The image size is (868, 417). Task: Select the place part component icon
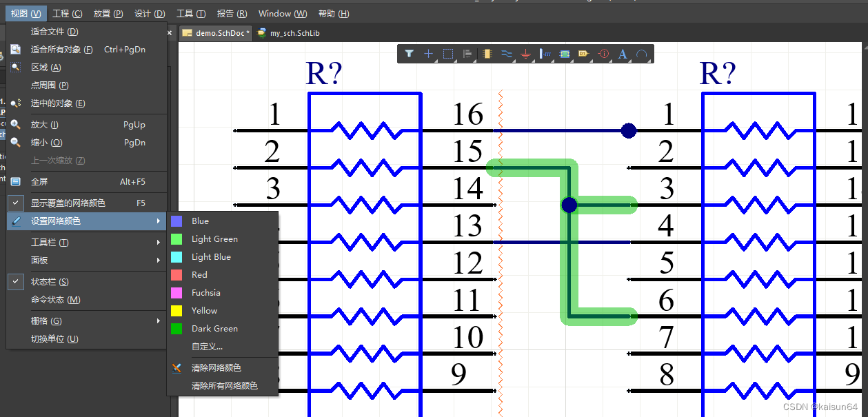[x=487, y=54]
